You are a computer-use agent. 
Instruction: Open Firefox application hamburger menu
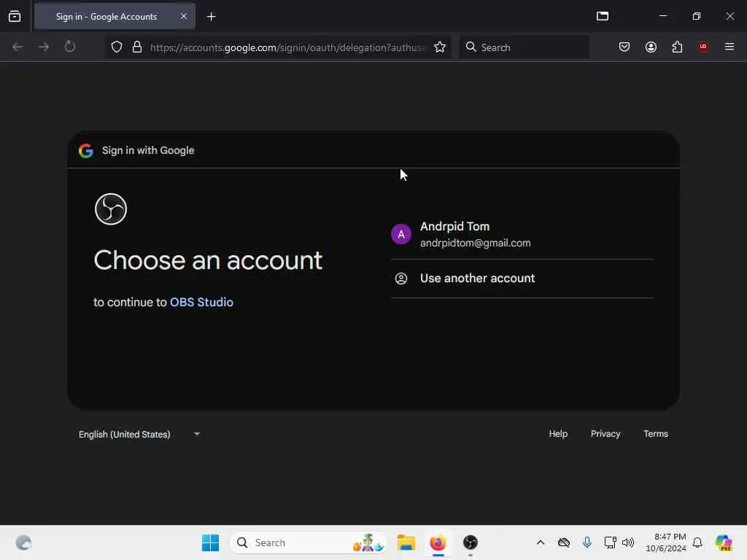click(x=729, y=47)
